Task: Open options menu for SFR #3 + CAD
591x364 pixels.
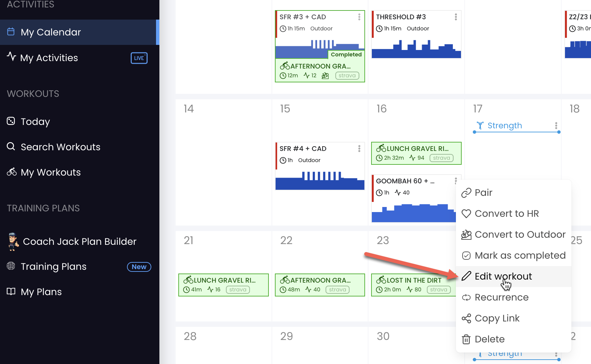Action: point(359,17)
